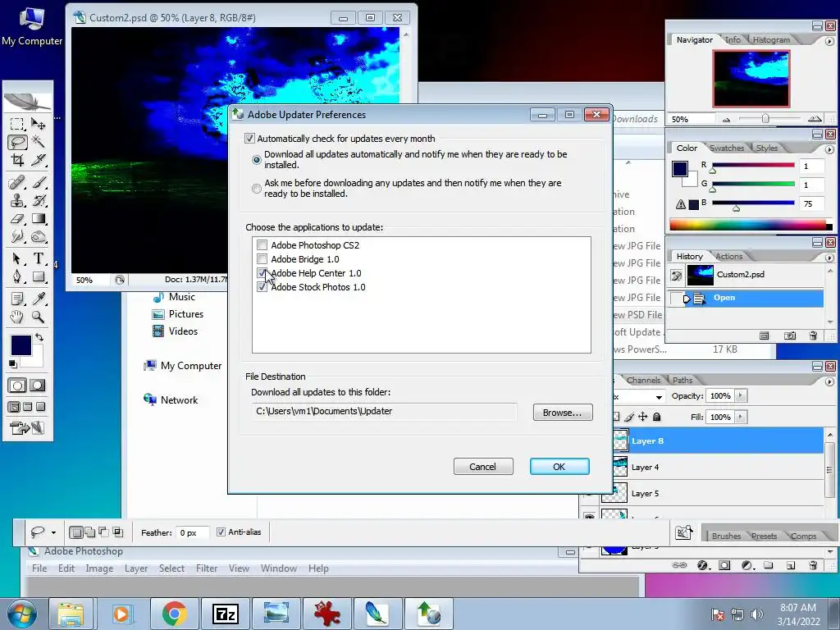Swap foreground and background colors
Image resolution: width=840 pixels, height=630 pixels.
click(39, 337)
